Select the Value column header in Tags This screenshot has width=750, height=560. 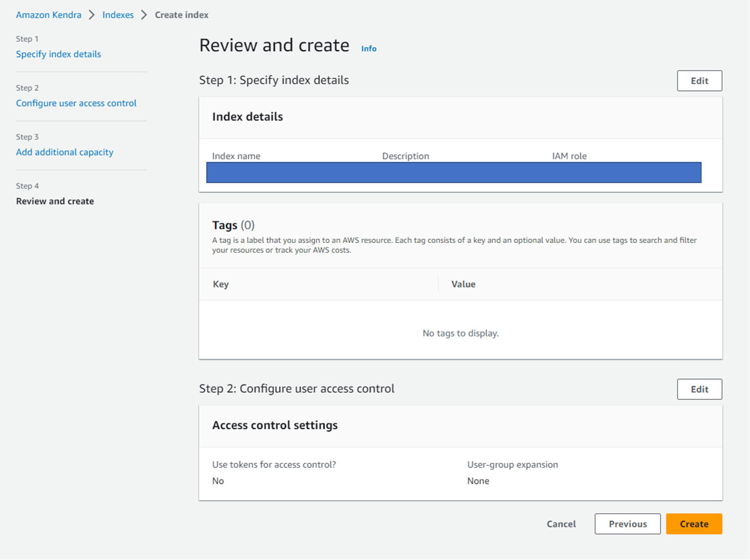[463, 284]
